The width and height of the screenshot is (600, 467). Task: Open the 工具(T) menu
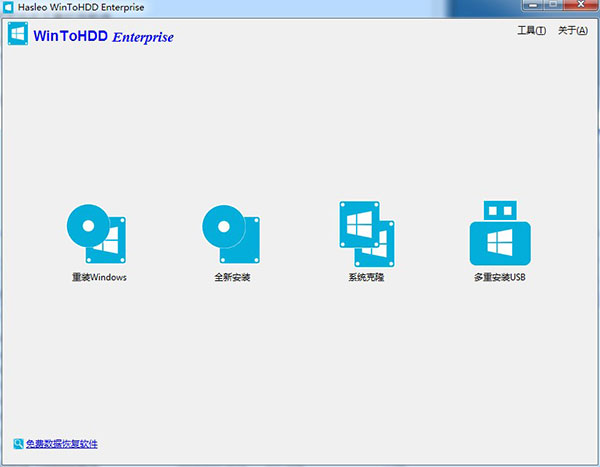pyautogui.click(x=532, y=30)
